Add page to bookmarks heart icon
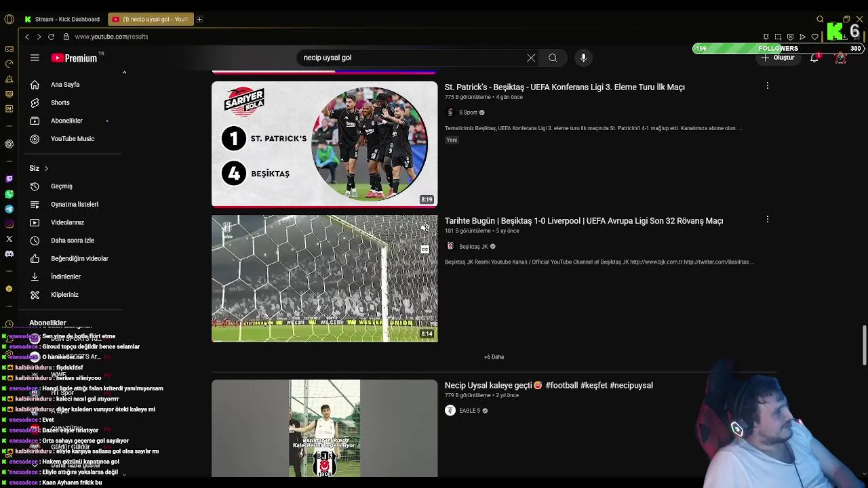Image resolution: width=868 pixels, height=488 pixels. click(814, 37)
